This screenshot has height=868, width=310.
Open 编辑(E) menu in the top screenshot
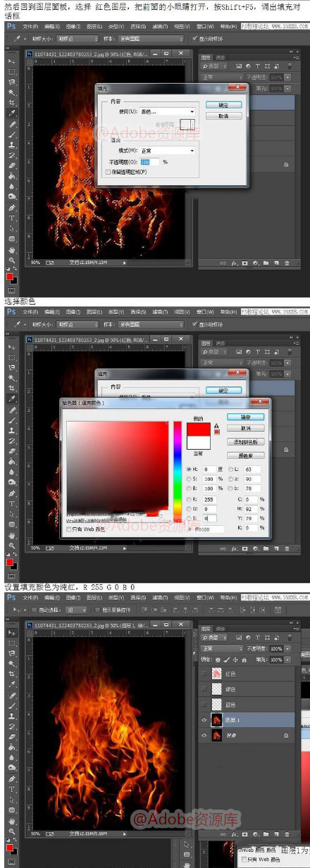click(52, 25)
